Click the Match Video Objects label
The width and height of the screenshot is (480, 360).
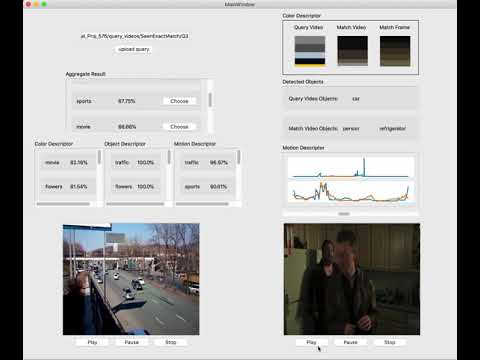(x=313, y=128)
